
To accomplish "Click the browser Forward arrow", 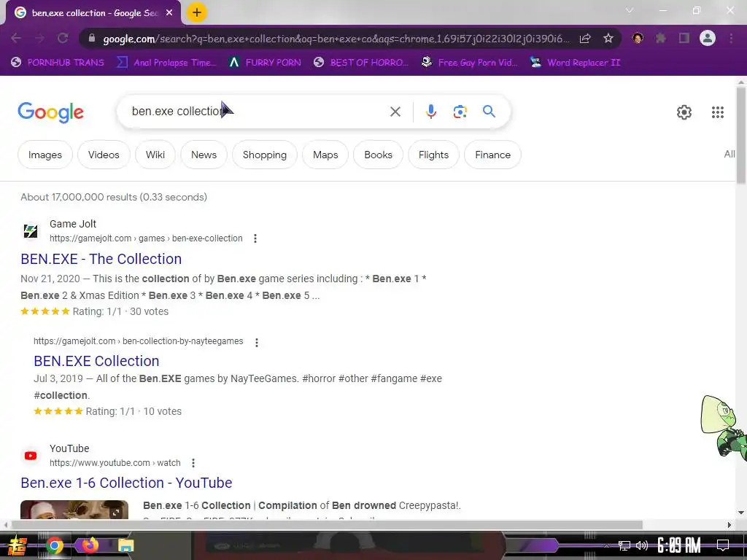I will (x=39, y=39).
